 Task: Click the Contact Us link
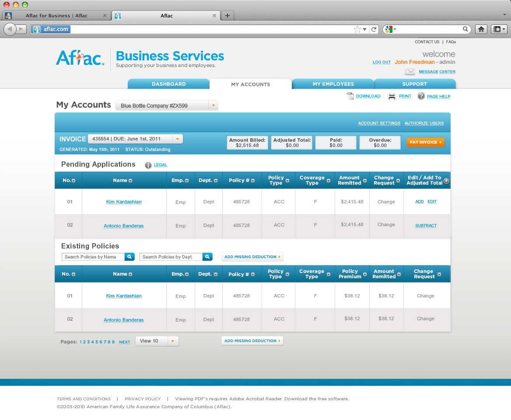[x=427, y=42]
